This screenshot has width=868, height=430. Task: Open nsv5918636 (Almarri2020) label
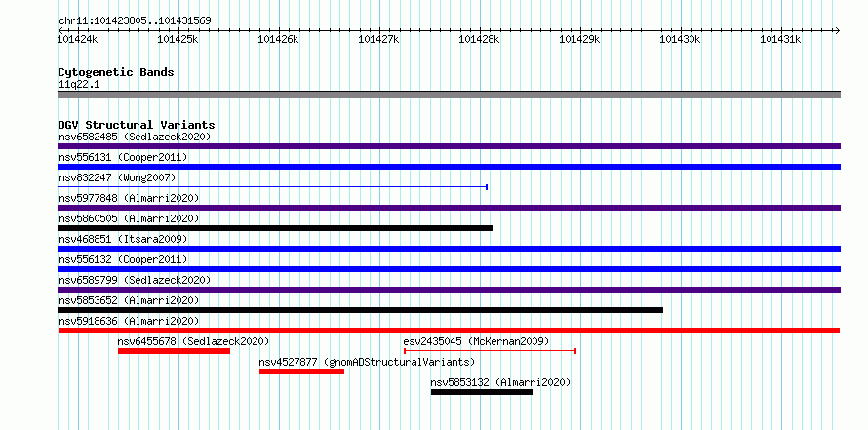[x=129, y=321]
